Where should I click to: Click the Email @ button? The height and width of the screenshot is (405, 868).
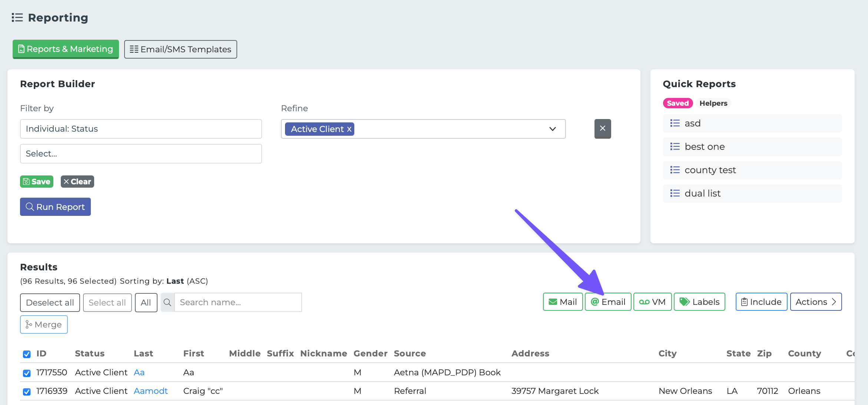coord(608,302)
